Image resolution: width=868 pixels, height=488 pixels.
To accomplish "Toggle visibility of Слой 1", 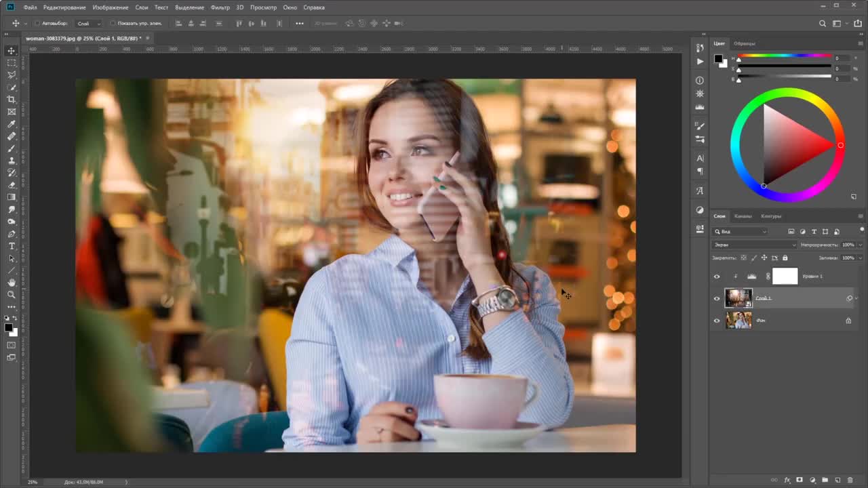I will click(717, 298).
